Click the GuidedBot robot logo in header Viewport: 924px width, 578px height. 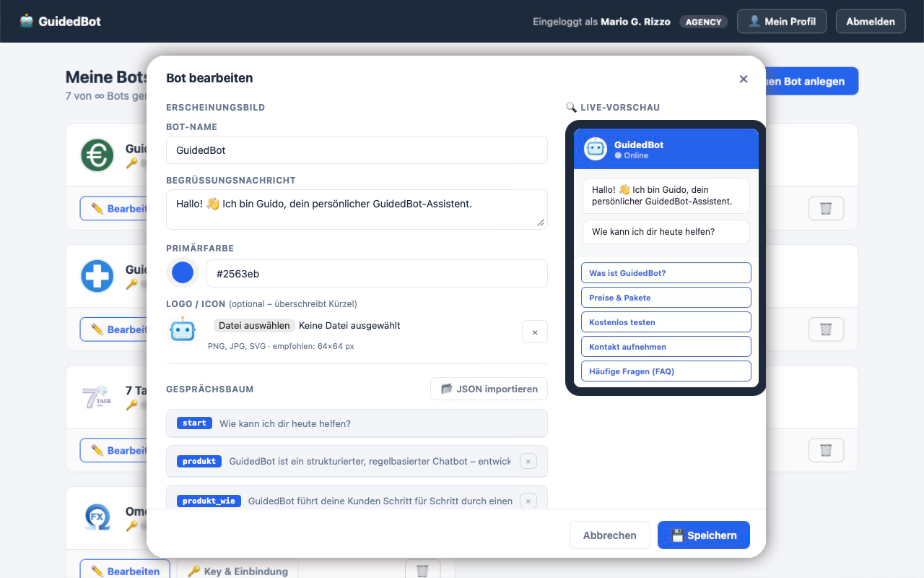pyautogui.click(x=27, y=21)
